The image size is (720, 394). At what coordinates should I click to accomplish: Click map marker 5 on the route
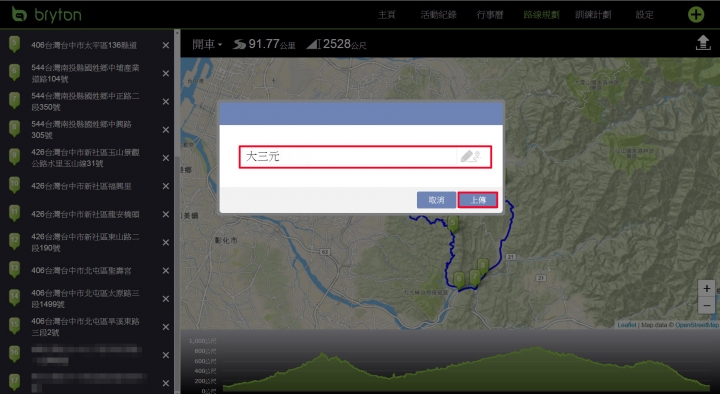[453, 224]
